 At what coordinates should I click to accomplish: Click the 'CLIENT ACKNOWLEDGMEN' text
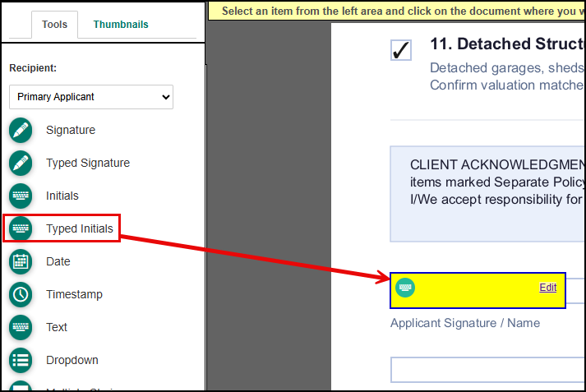tap(497, 164)
